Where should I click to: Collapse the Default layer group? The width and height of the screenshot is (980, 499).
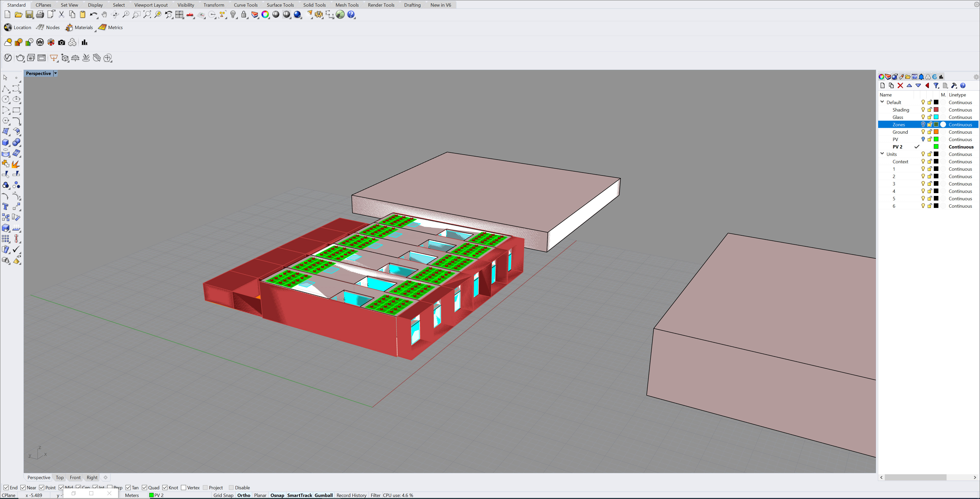pyautogui.click(x=882, y=102)
